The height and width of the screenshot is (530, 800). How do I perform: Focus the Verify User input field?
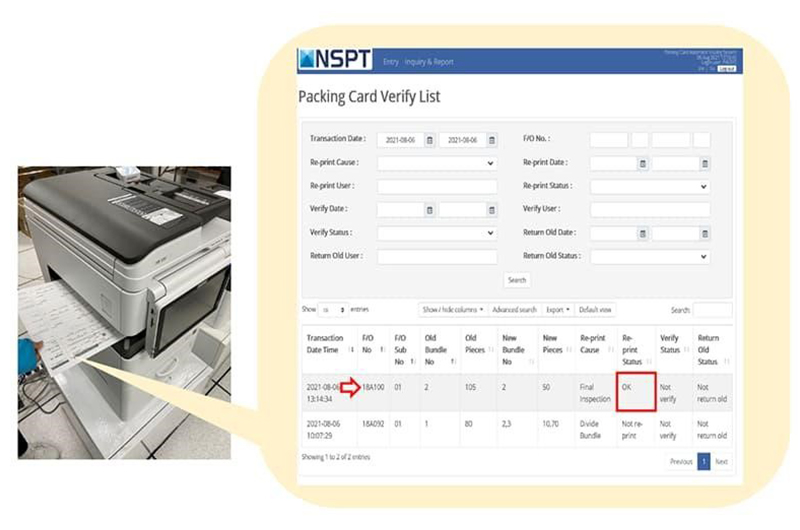pos(650,210)
